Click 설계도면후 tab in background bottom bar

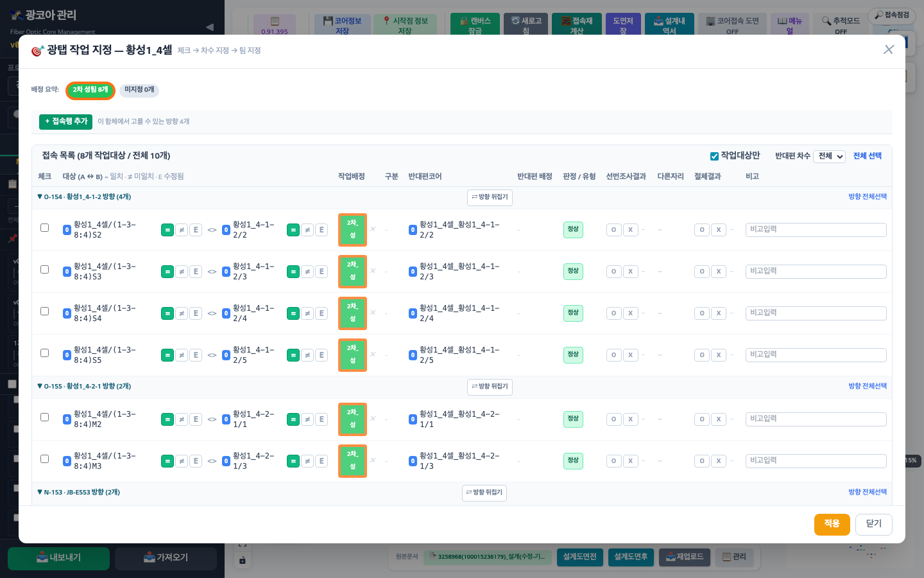pyautogui.click(x=631, y=557)
